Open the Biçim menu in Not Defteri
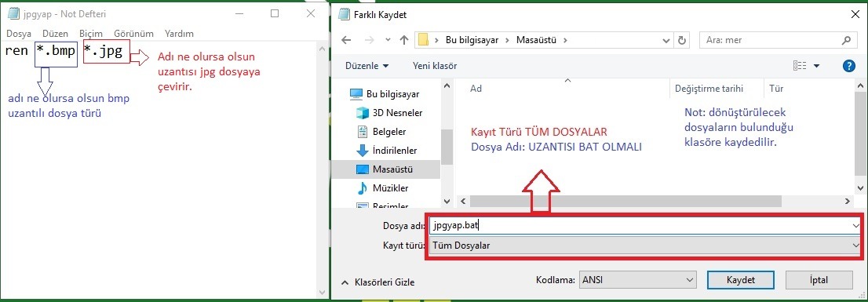Image resolution: width=868 pixels, height=302 pixels. tap(91, 34)
